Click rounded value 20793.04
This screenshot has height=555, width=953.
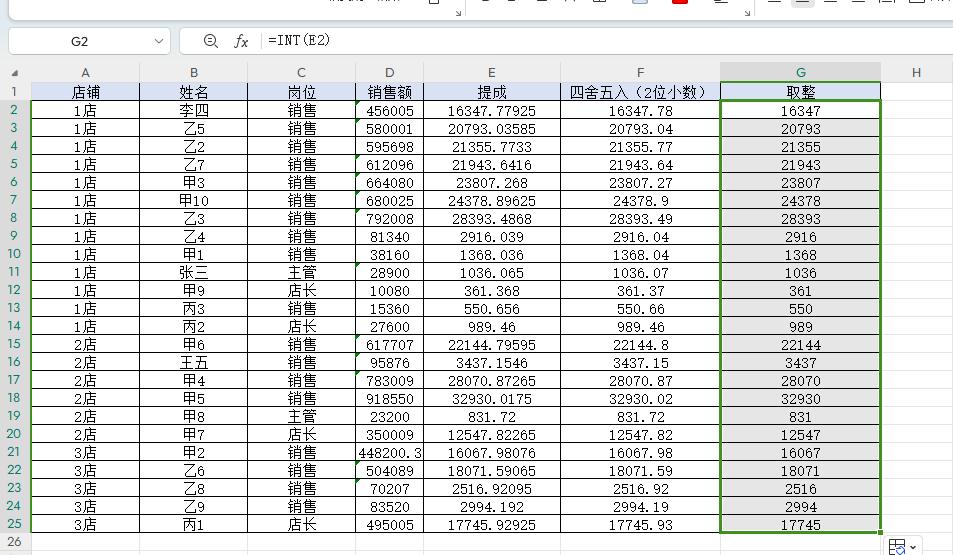click(x=641, y=129)
